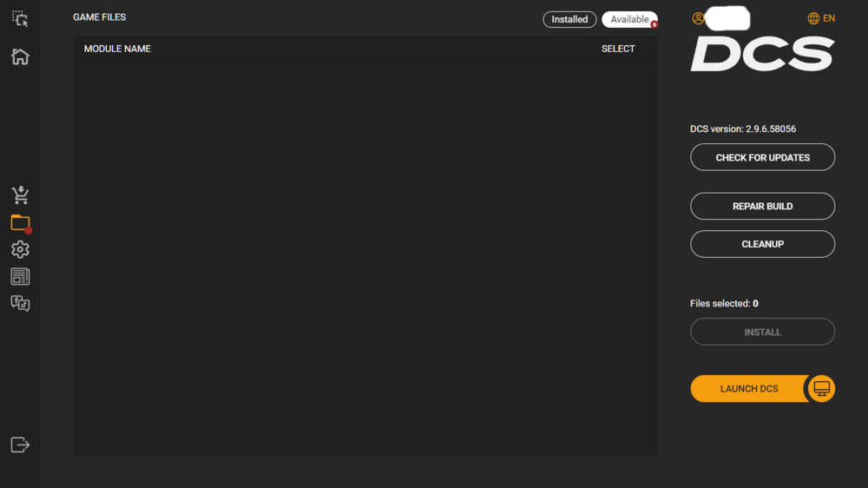Click the user account profile icon
This screenshot has height=488, width=868.
point(698,18)
